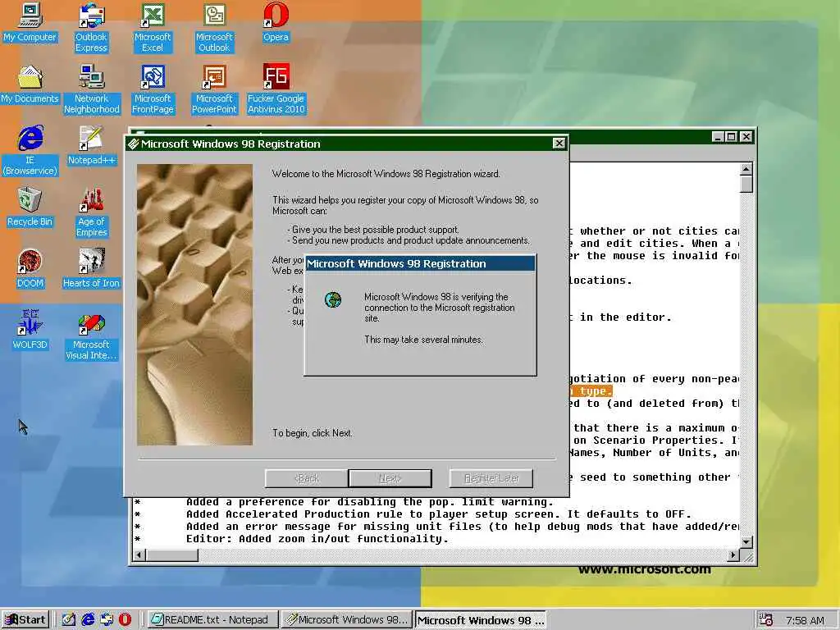840x630 pixels.
Task: Open Internet Explorer from Quick Launch
Action: [x=88, y=620]
